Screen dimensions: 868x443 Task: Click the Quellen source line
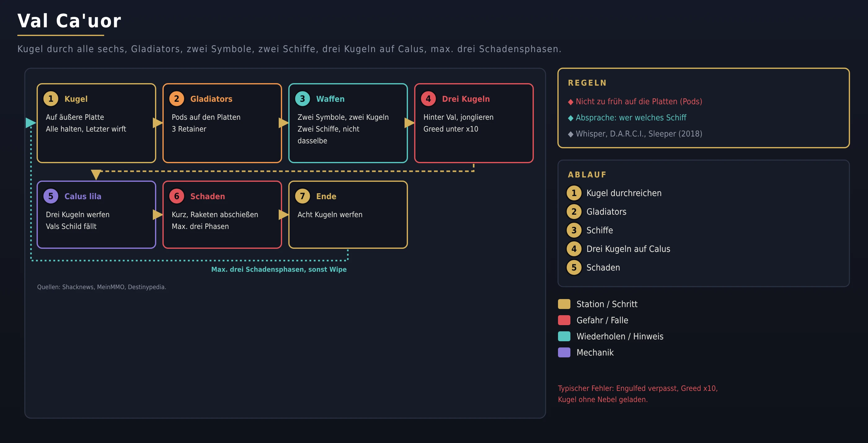pyautogui.click(x=101, y=287)
